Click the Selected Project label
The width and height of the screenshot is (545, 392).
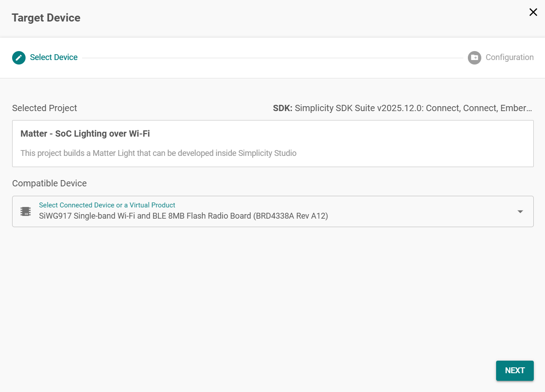[x=44, y=108]
